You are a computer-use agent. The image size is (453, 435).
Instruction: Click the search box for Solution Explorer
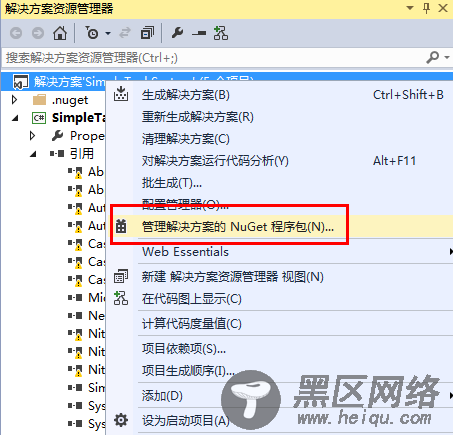click(213, 58)
